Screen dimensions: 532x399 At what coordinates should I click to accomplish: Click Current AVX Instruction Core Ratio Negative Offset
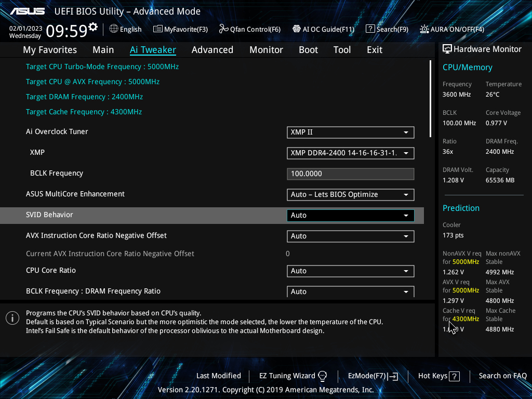(110, 254)
